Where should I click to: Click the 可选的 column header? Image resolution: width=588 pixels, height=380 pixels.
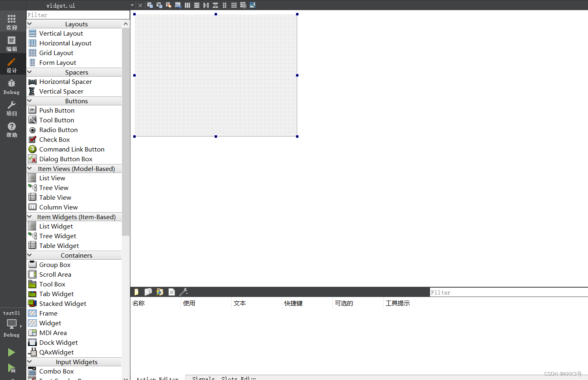358,303
